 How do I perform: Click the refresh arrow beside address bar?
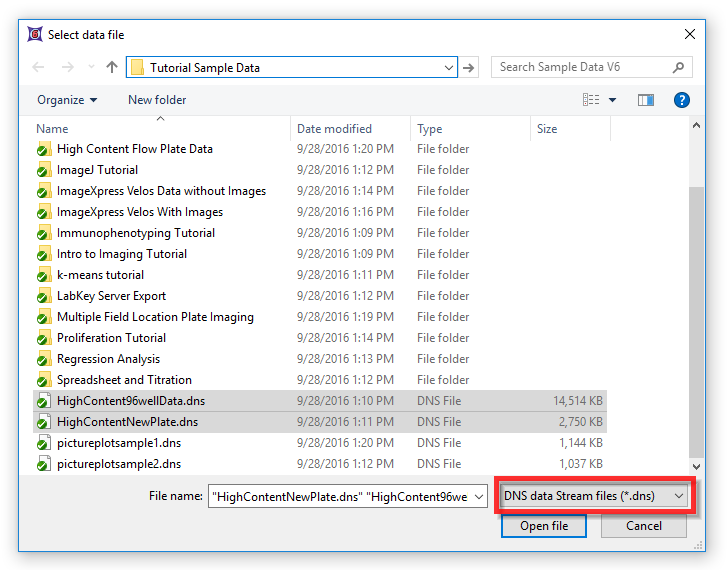click(470, 67)
